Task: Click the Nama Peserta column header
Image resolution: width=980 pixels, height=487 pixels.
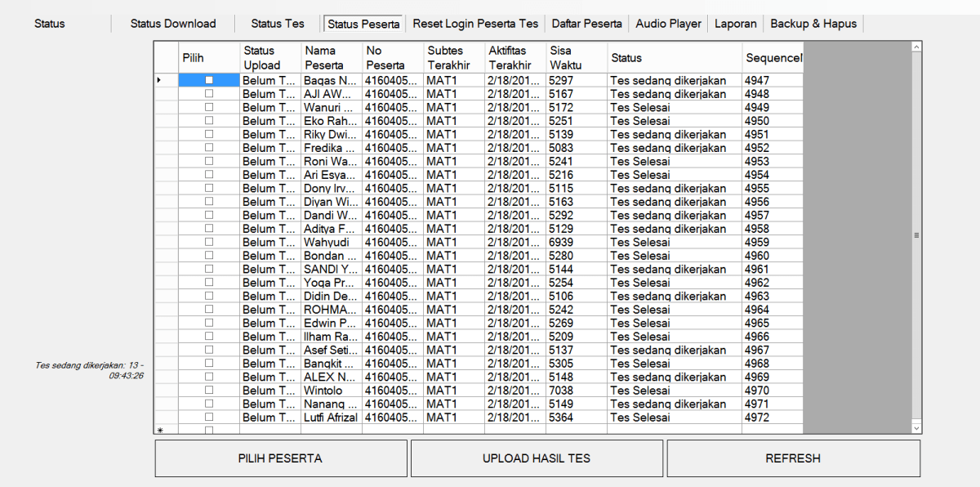Action: [x=332, y=58]
